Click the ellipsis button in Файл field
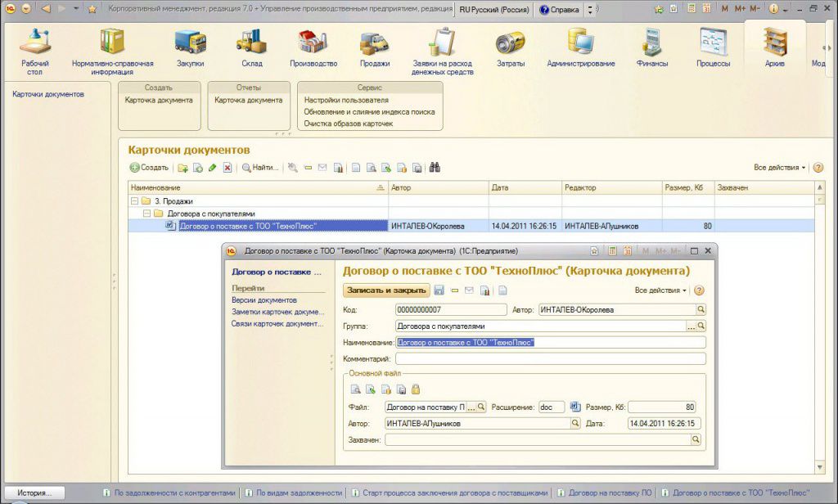Viewport: 838px width, 504px height. coord(471,407)
